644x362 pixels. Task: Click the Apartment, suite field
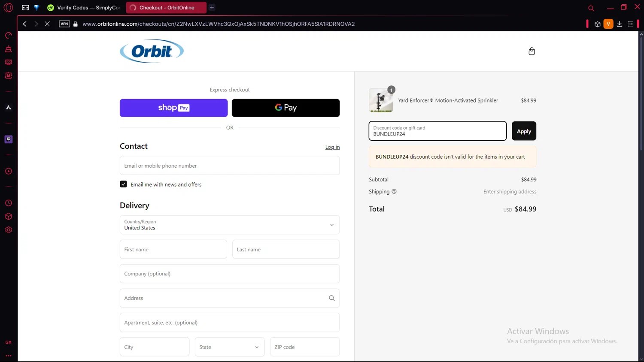230,323
